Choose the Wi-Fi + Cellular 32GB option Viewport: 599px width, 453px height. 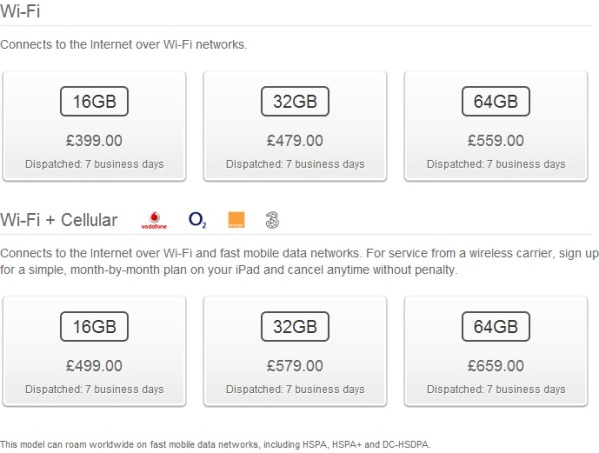pos(295,351)
